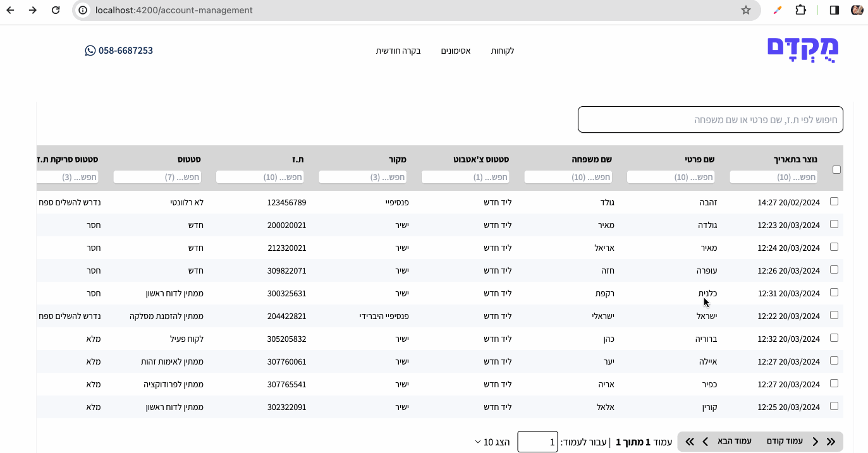Open the browser extensions puzzle icon
Viewport: 868px width, 453px height.
[x=800, y=10]
